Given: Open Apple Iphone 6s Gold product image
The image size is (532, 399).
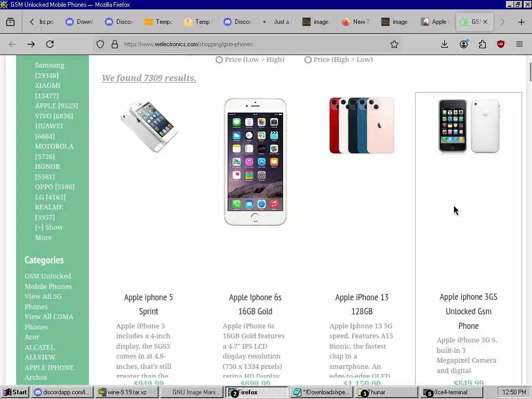Looking at the screenshot, I should pos(255,162).
